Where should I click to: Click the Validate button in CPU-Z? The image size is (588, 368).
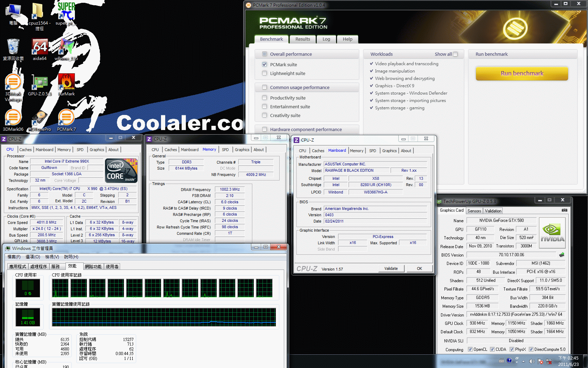pyautogui.click(x=391, y=268)
